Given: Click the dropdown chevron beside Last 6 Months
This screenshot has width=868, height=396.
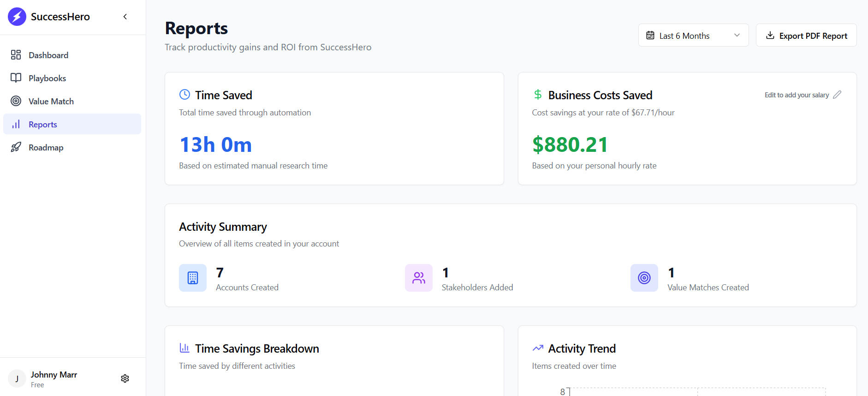Looking at the screenshot, I should pos(737,36).
